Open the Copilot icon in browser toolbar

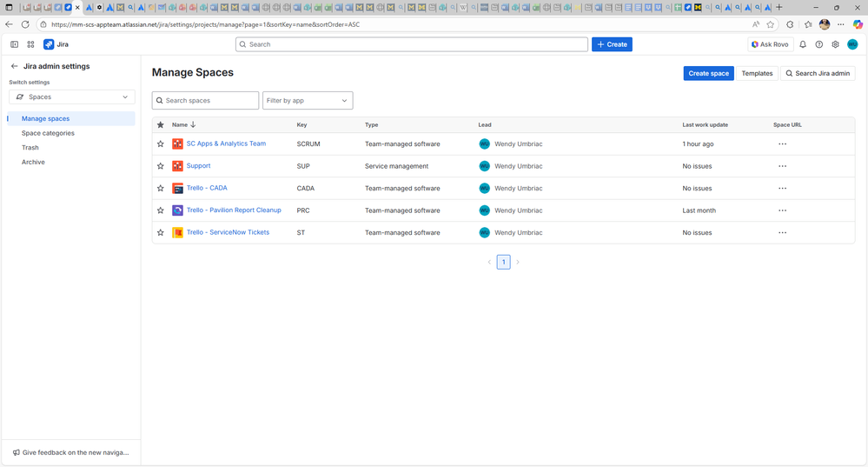858,24
